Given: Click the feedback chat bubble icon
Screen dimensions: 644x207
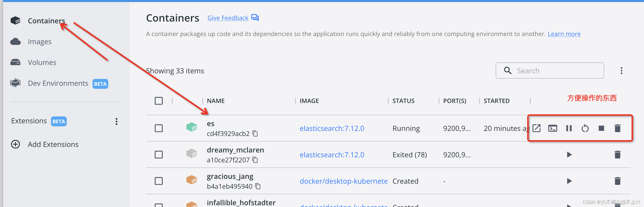Looking at the screenshot, I should 255,18.
